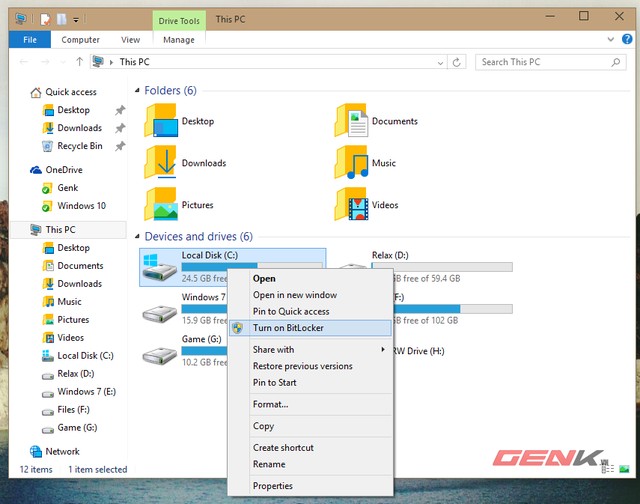Image resolution: width=640 pixels, height=504 pixels.
Task: Click the OneDrive cloud icon in sidebar
Action: tap(36, 170)
